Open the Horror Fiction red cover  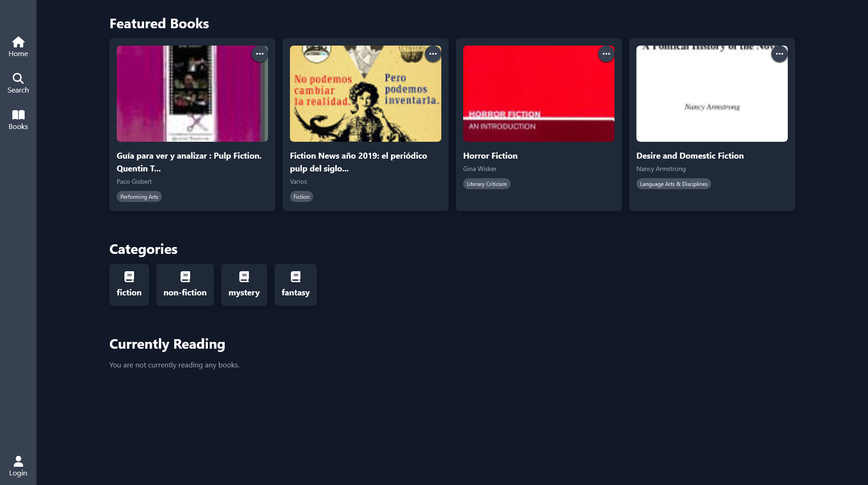point(539,93)
